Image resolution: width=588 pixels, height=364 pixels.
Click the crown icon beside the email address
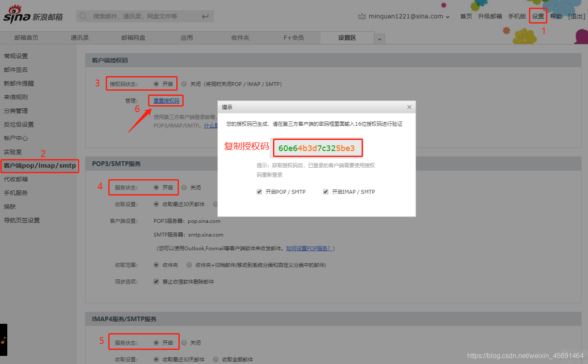pos(362,16)
